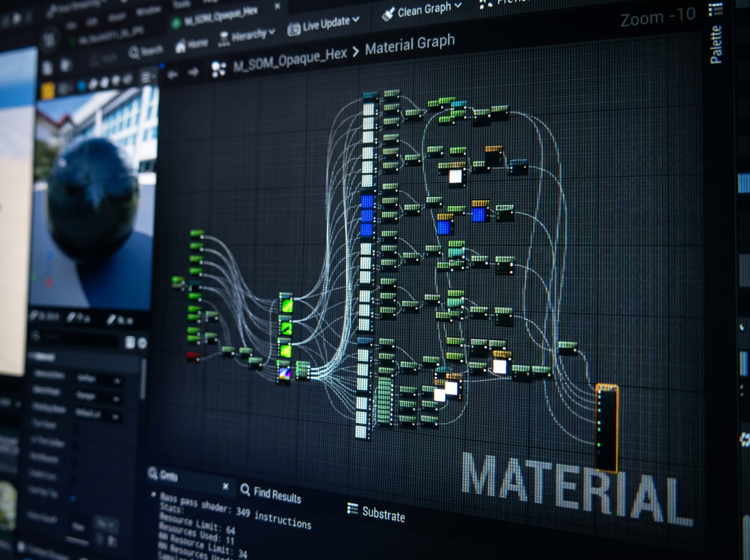
Task: Click the Live Update label
Action: coord(326,24)
